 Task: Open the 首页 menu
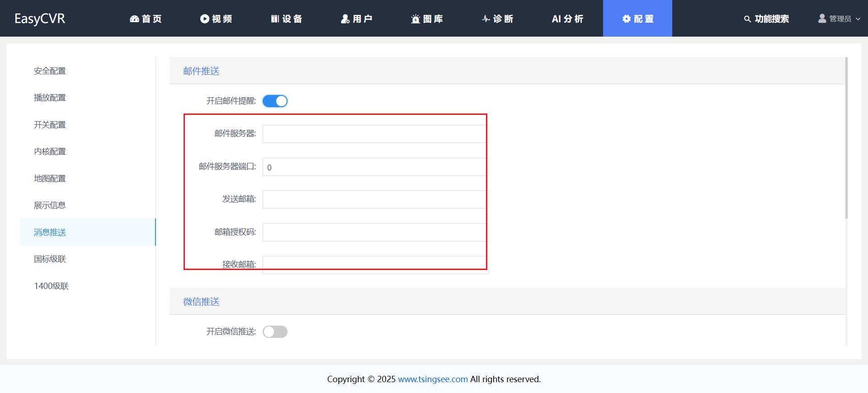click(x=146, y=19)
